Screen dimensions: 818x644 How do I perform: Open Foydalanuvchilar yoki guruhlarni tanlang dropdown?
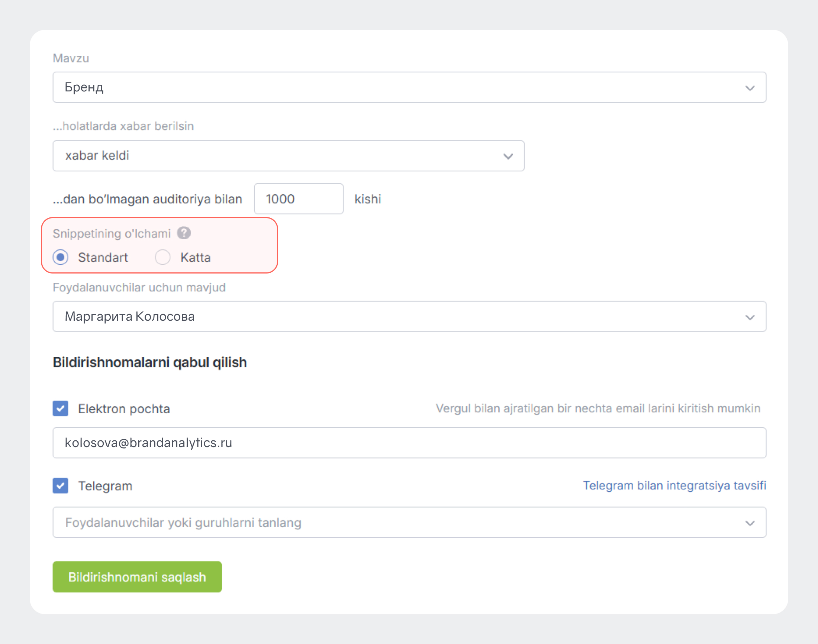point(409,522)
